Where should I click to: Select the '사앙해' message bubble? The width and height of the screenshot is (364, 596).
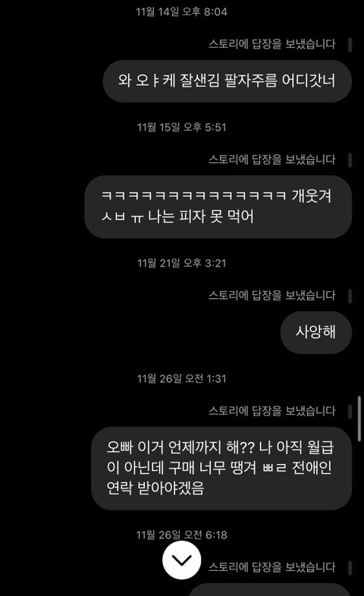(316, 332)
